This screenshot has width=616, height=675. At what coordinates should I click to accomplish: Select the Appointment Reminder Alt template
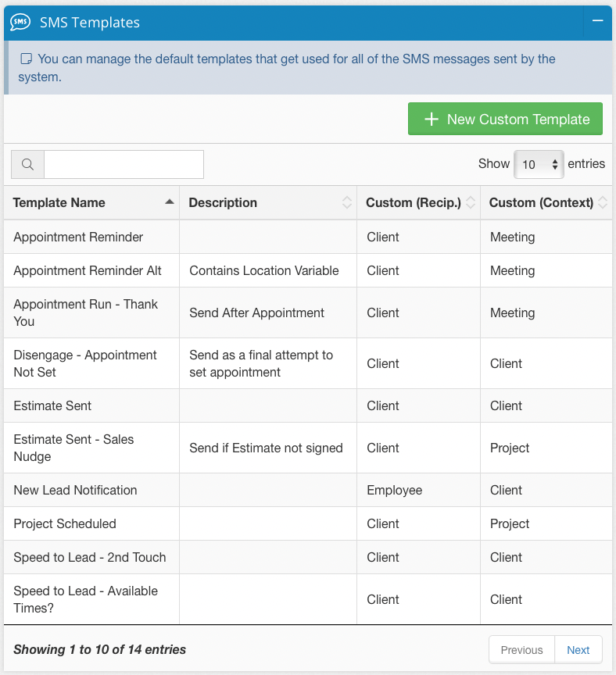88,270
